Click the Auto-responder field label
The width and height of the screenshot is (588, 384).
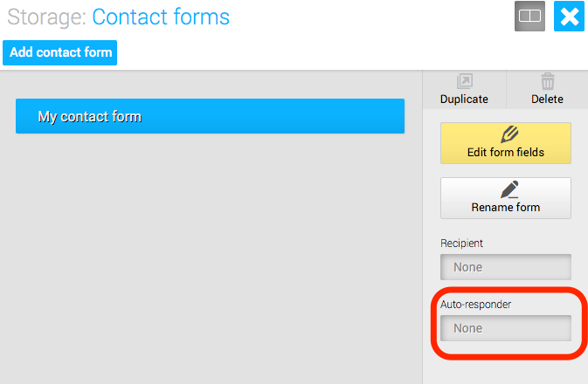click(x=475, y=305)
